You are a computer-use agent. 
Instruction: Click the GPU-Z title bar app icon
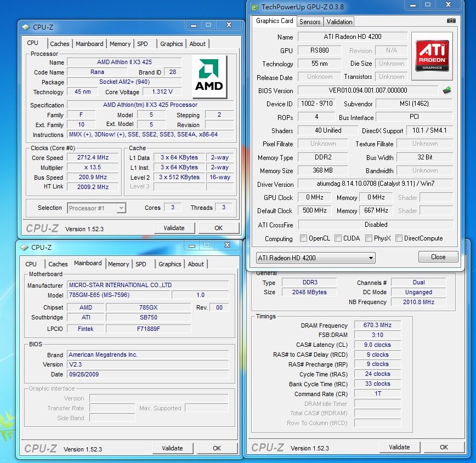coord(254,7)
